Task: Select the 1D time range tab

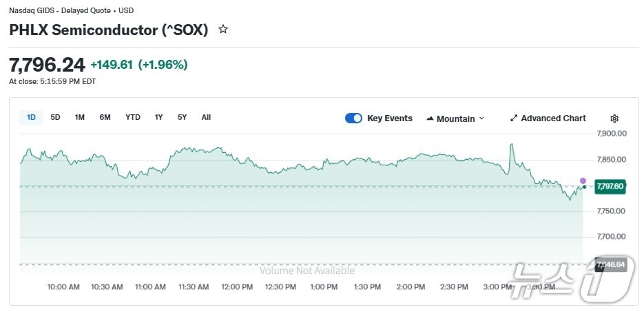Action: point(31,117)
